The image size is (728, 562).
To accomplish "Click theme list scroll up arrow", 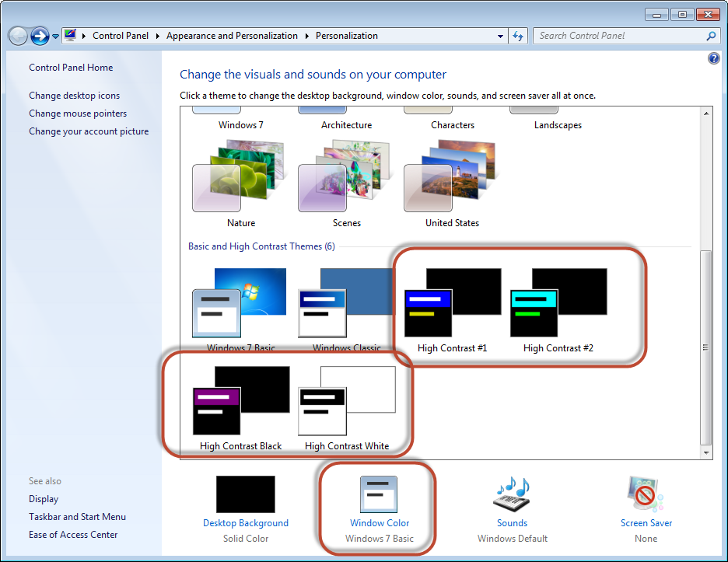I will click(706, 113).
